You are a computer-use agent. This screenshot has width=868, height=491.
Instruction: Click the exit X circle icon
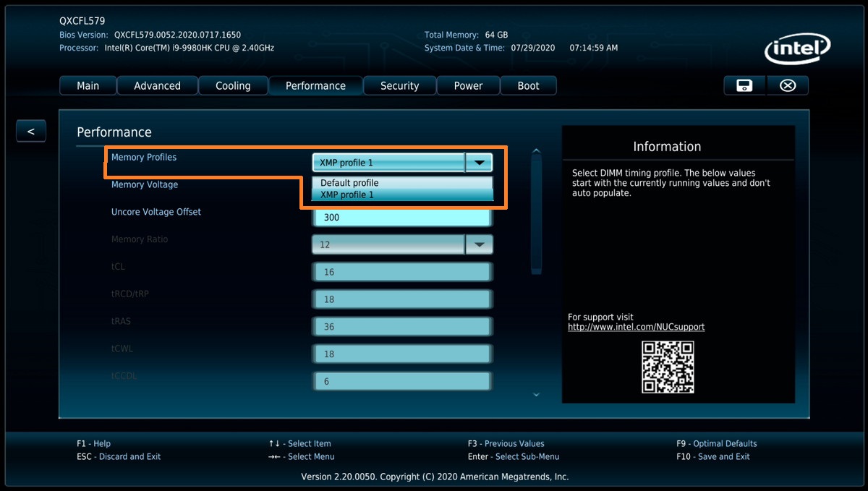(x=788, y=85)
